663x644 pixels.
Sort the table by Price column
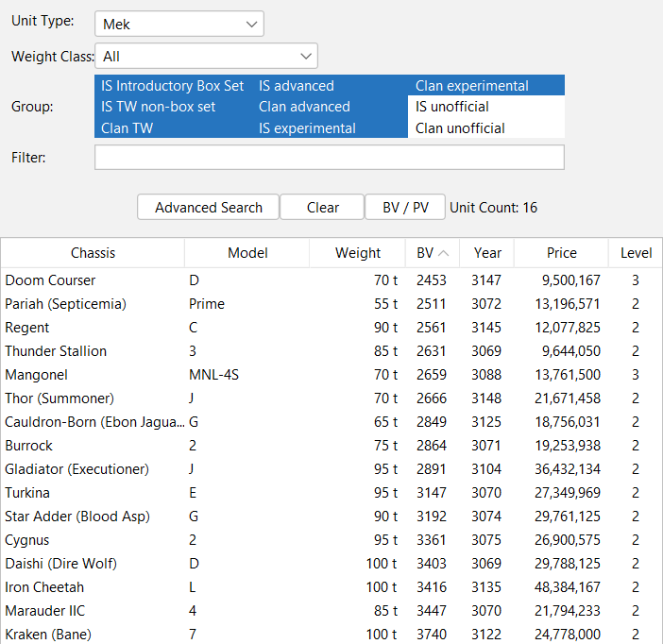pyautogui.click(x=562, y=253)
